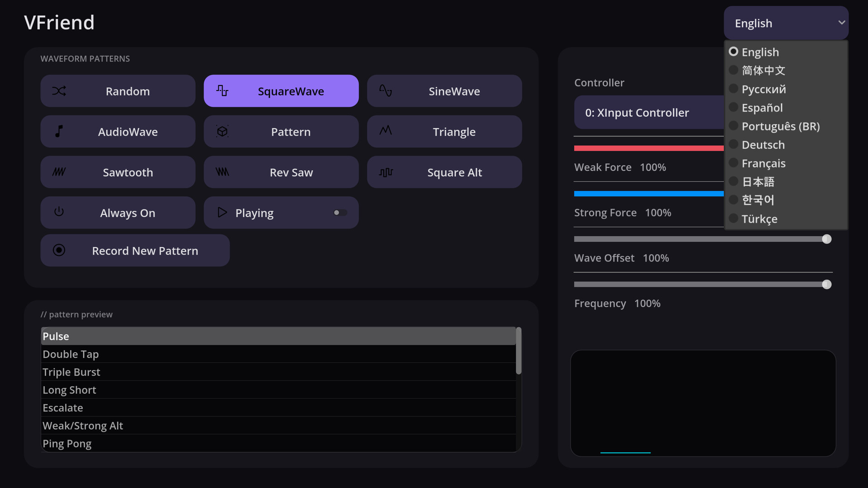Choose the Triangle waveform button
The image size is (868, 488).
[444, 132]
